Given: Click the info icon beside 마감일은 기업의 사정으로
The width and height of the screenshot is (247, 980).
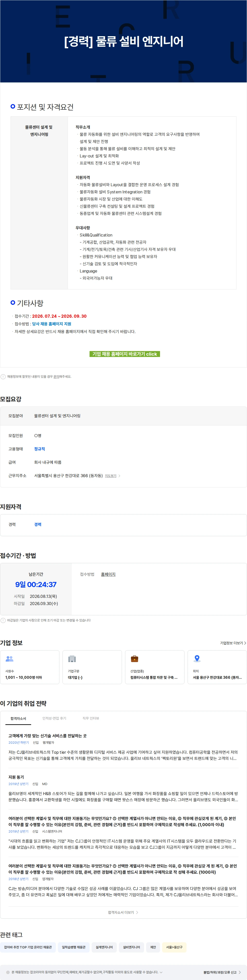Looking at the screenshot, I should tap(3, 620).
